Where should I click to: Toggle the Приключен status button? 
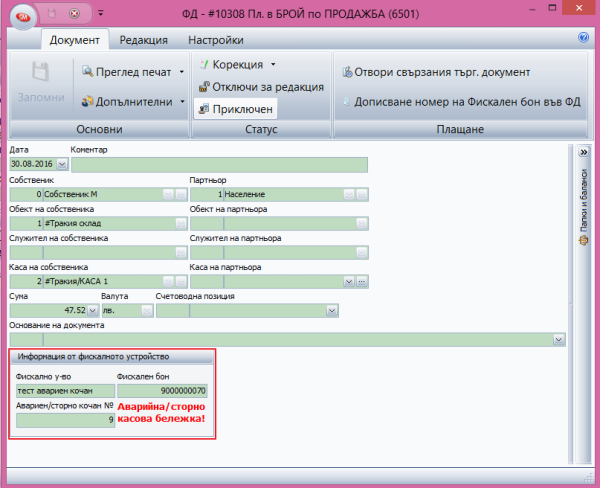(235, 109)
